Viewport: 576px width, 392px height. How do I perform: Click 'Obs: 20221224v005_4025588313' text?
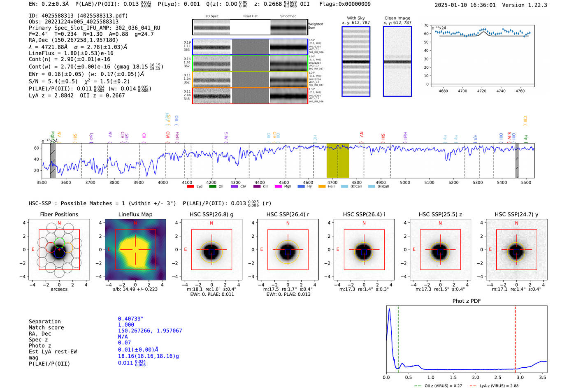(74, 22)
